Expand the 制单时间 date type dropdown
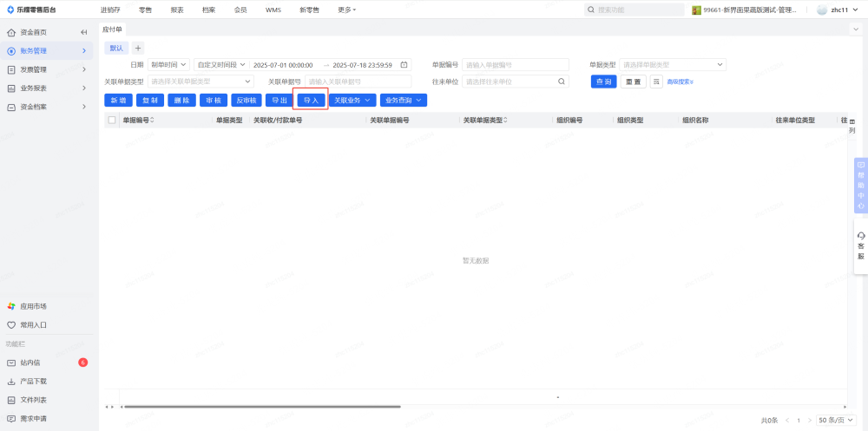 (168, 65)
